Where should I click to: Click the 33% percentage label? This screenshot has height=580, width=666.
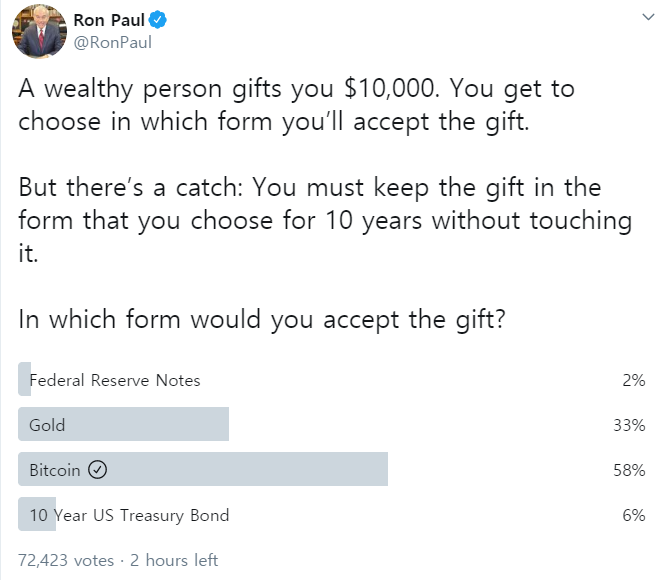point(629,425)
